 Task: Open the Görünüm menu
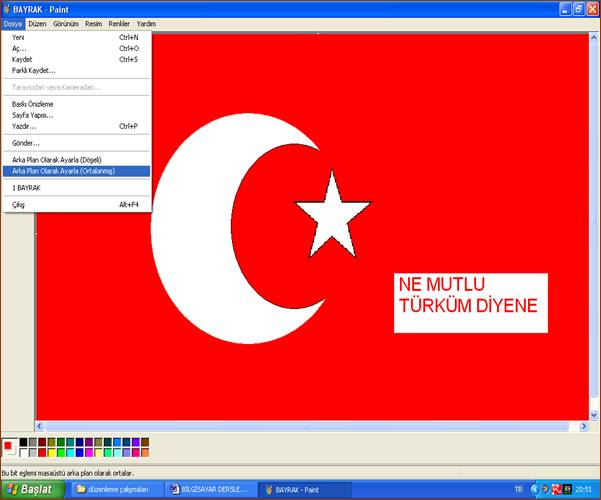[66, 24]
